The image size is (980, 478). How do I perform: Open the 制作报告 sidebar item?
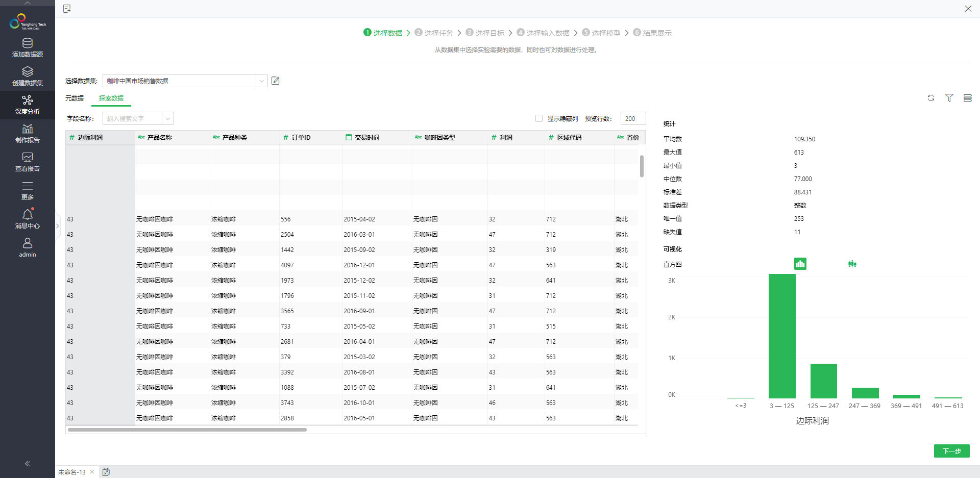(x=28, y=134)
